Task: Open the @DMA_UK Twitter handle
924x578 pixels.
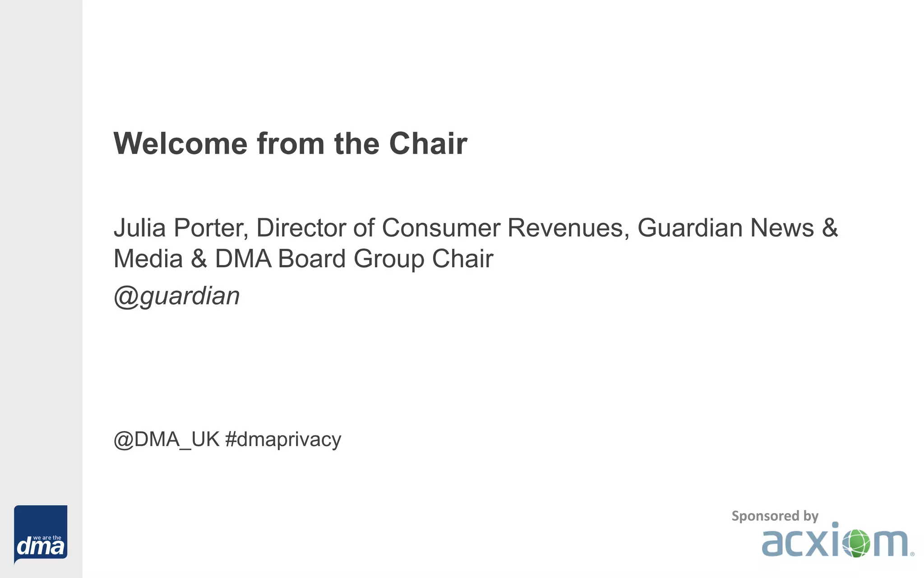Action: (x=166, y=439)
